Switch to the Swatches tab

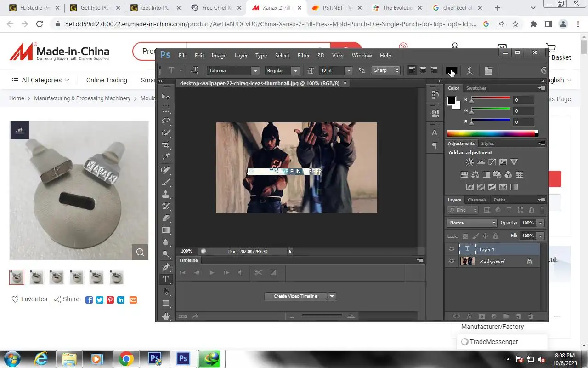(x=476, y=88)
